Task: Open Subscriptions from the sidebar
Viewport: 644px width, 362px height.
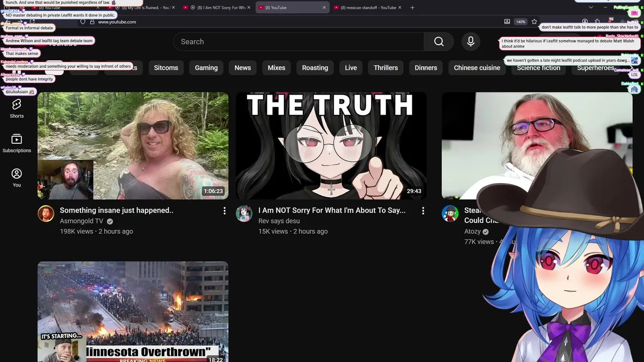Action: click(17, 143)
